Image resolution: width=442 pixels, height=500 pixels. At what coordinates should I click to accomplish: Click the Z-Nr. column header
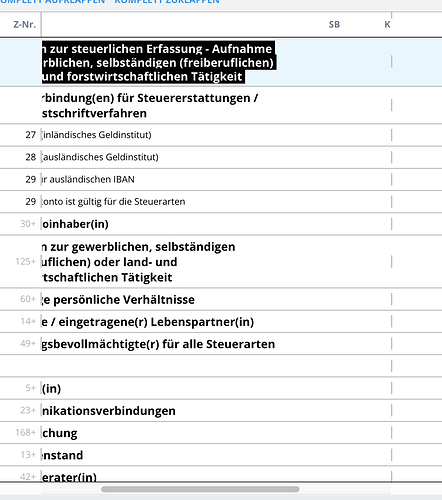tap(24, 24)
